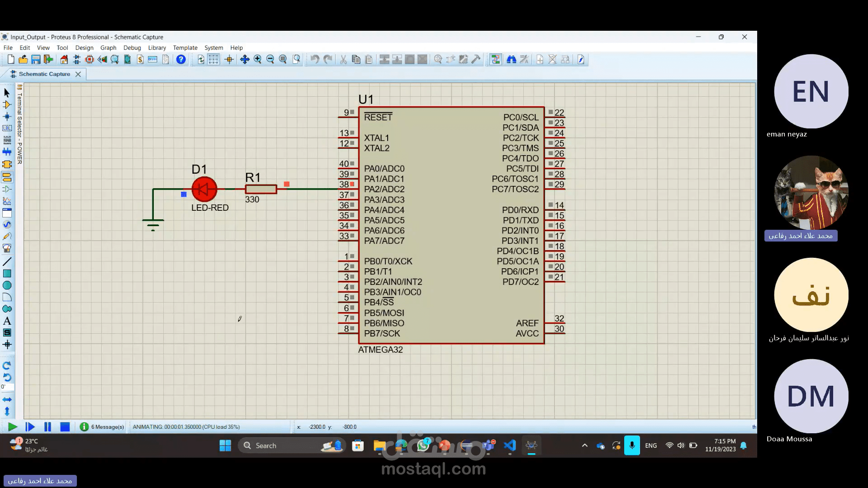Open the Debug menu
The image size is (868, 488).
(132, 47)
